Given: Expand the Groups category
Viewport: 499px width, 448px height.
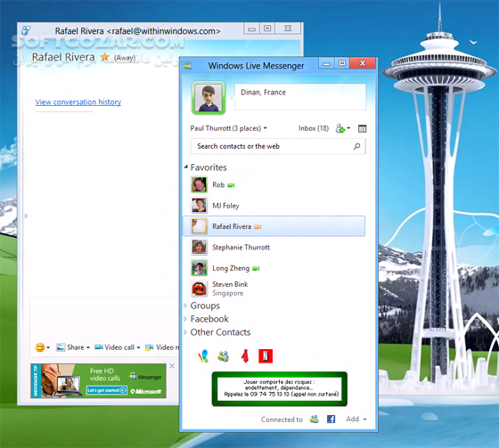Looking at the screenshot, I should pos(185,305).
